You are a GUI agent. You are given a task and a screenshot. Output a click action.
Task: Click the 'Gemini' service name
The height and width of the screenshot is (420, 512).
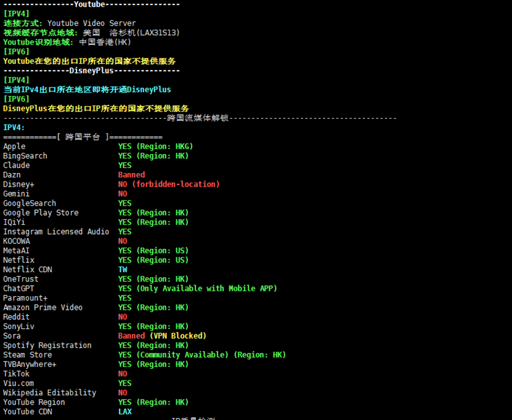pos(16,194)
